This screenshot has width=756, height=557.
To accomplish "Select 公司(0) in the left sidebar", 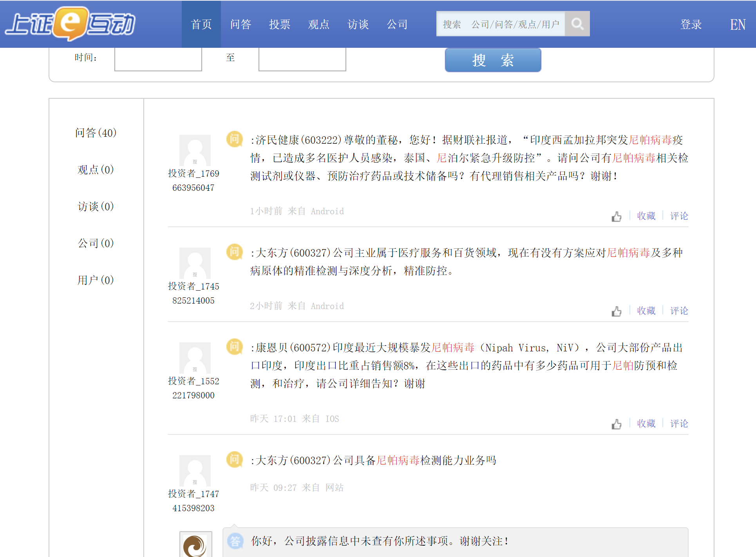I will click(x=95, y=243).
